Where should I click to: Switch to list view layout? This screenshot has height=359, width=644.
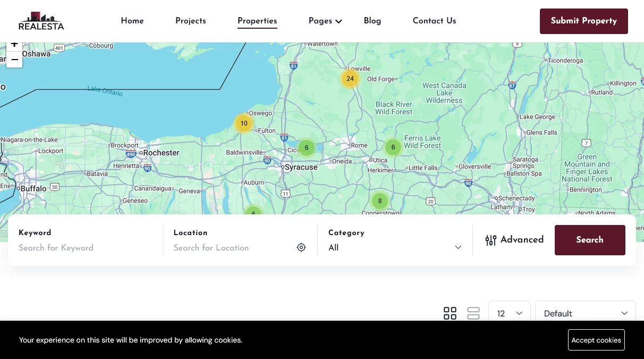point(473,313)
